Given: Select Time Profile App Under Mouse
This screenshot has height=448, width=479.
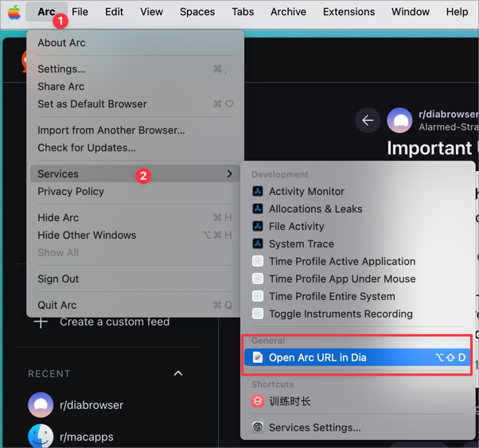Looking at the screenshot, I should [357, 279].
